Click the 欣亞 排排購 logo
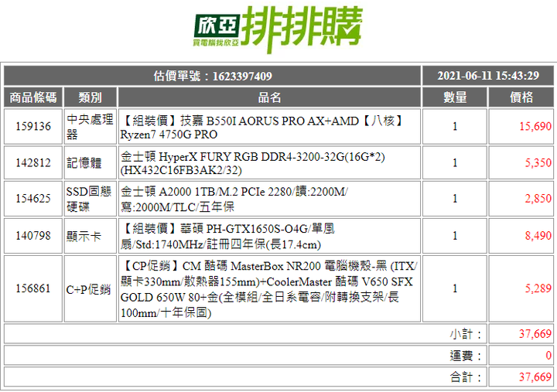 click(278, 29)
